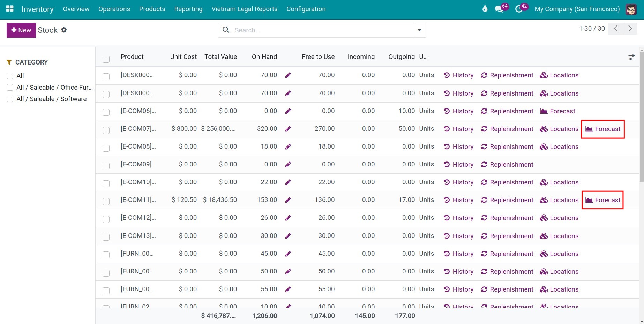Click the search magnifier icon
Image resolution: width=644 pixels, height=324 pixels.
[226, 30]
